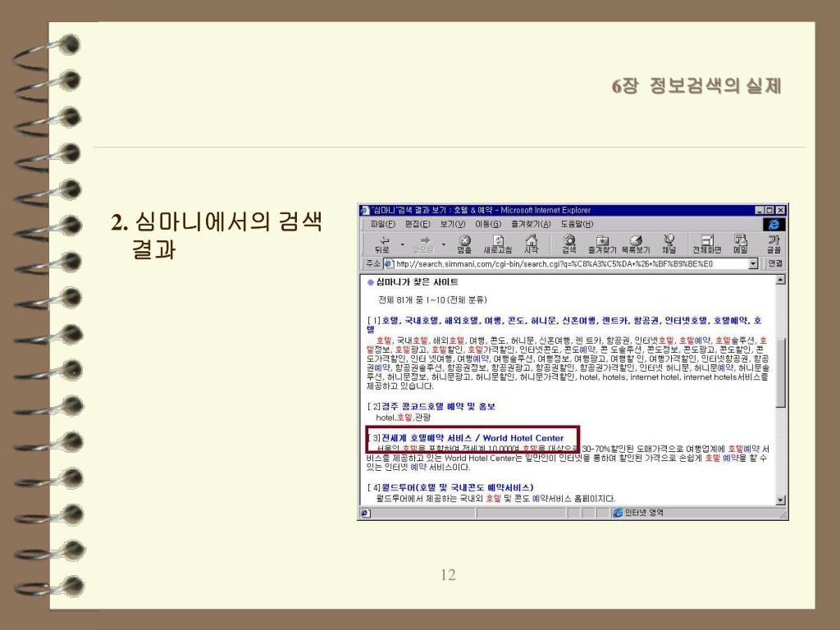
Task: Open the World Hotel Center result link
Action: (x=472, y=438)
